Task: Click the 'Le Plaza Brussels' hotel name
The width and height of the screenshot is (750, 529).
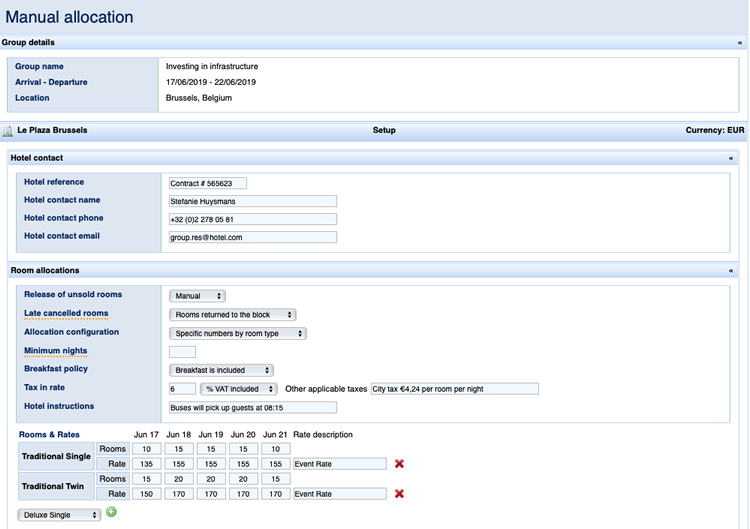Action: point(52,130)
